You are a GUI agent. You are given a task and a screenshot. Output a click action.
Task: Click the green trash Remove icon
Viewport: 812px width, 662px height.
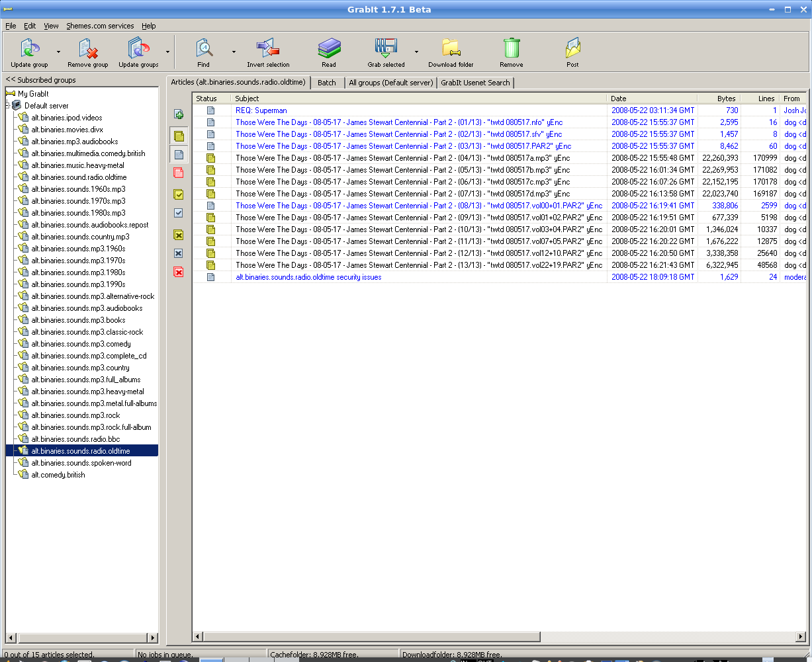click(x=512, y=48)
